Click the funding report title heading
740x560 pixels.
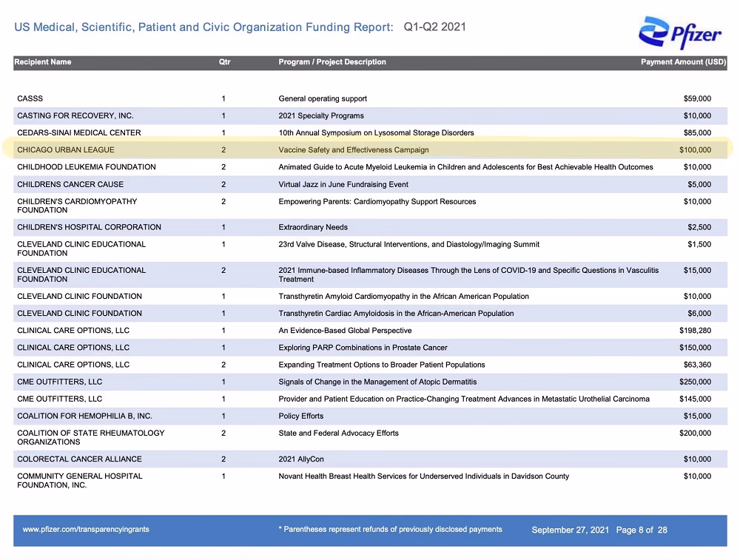click(203, 27)
